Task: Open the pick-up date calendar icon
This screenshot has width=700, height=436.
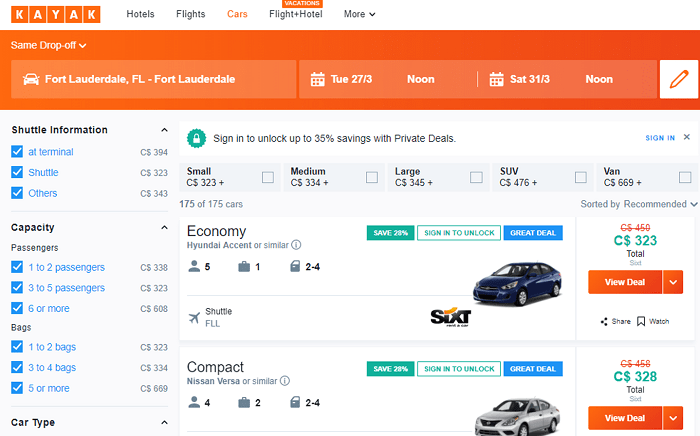Action: [317, 79]
